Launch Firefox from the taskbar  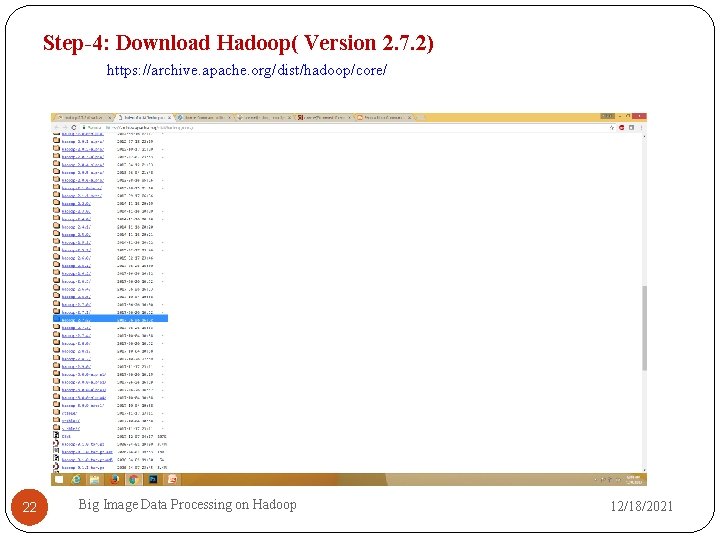pos(114,480)
